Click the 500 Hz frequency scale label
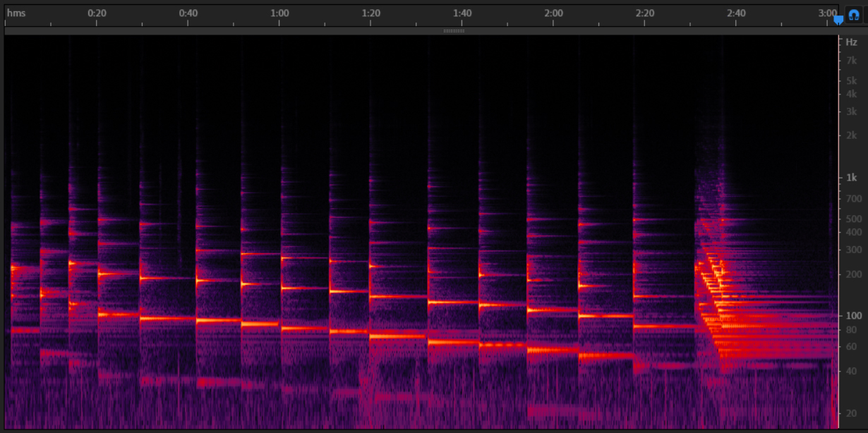The width and height of the screenshot is (868, 433). [x=853, y=219]
